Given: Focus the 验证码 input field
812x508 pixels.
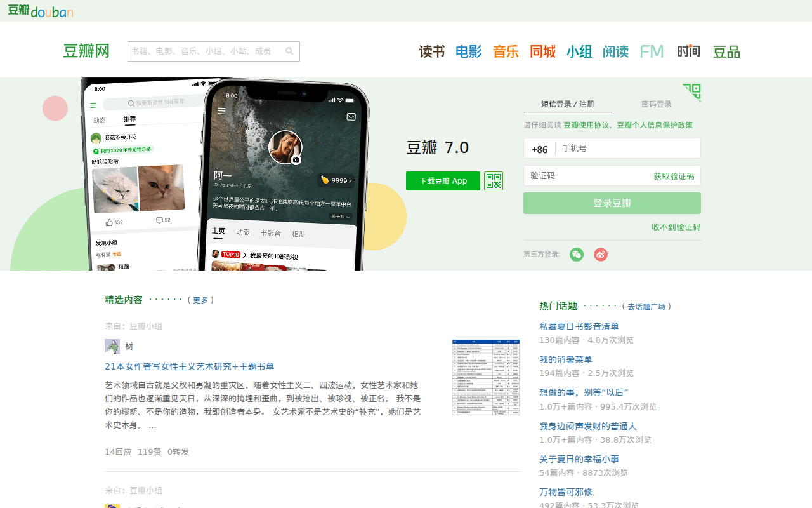Looking at the screenshot, I should click(587, 176).
